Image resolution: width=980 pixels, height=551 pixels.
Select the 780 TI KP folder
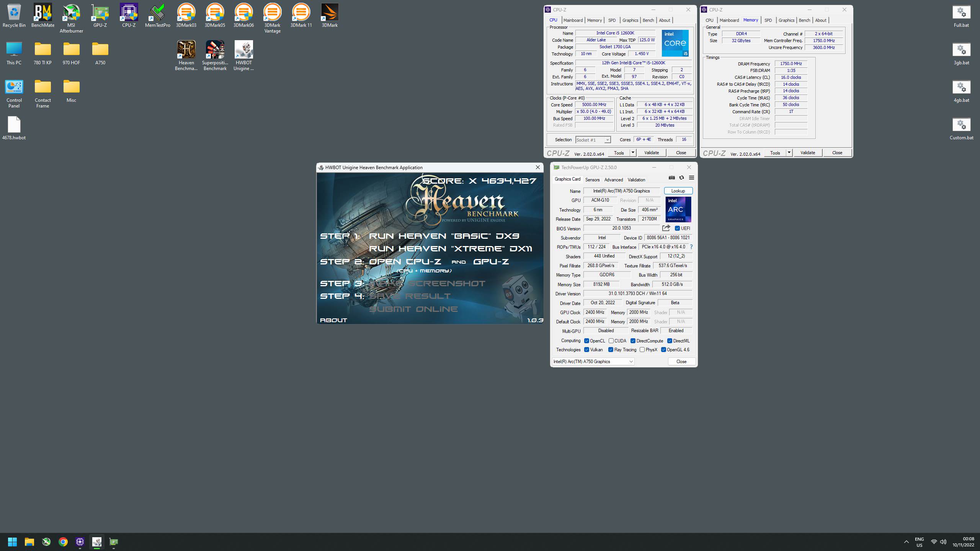(x=42, y=53)
